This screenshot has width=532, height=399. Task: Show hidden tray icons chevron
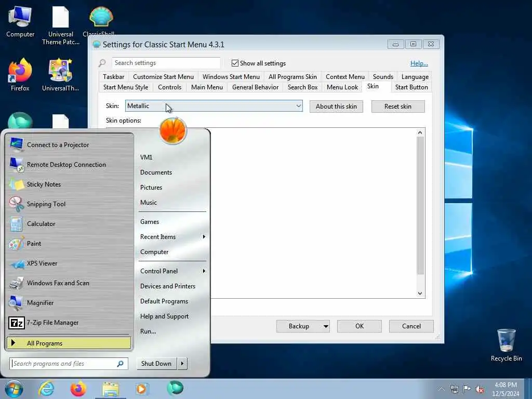[441, 389]
